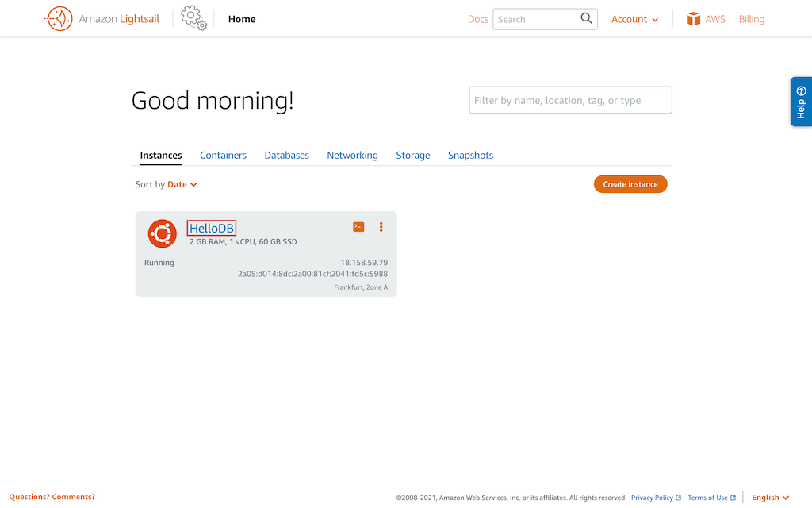
Task: Click the Ubuntu logo of the HelloDB instance
Action: tap(162, 234)
